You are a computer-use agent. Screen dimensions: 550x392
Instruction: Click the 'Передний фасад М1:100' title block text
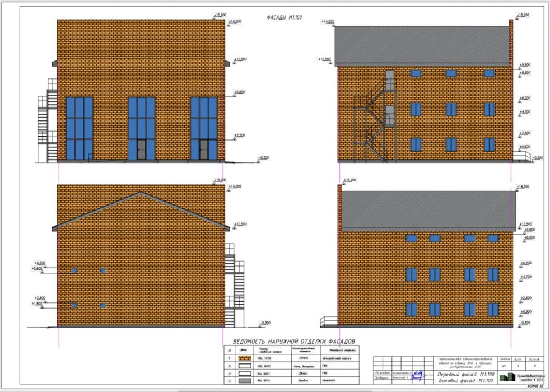click(x=466, y=375)
